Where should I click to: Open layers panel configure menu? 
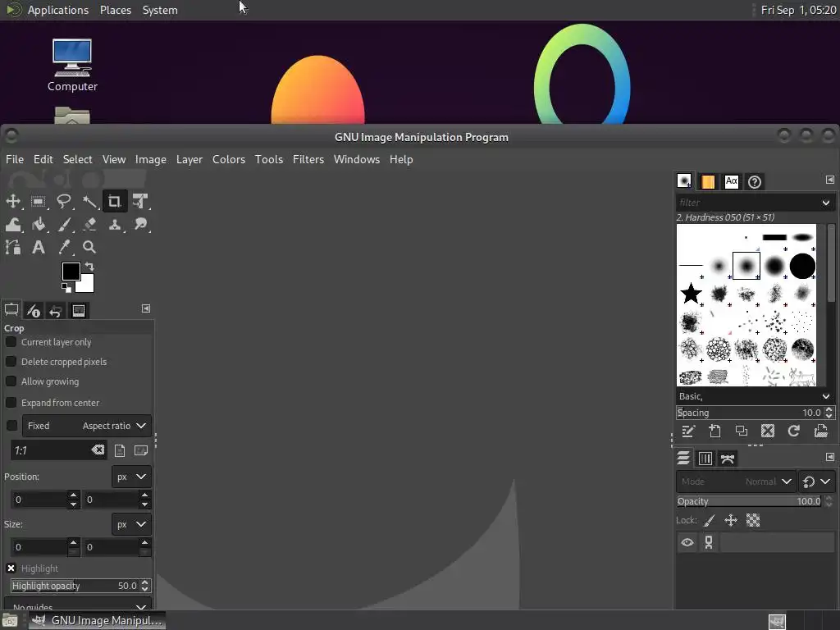coord(830,457)
